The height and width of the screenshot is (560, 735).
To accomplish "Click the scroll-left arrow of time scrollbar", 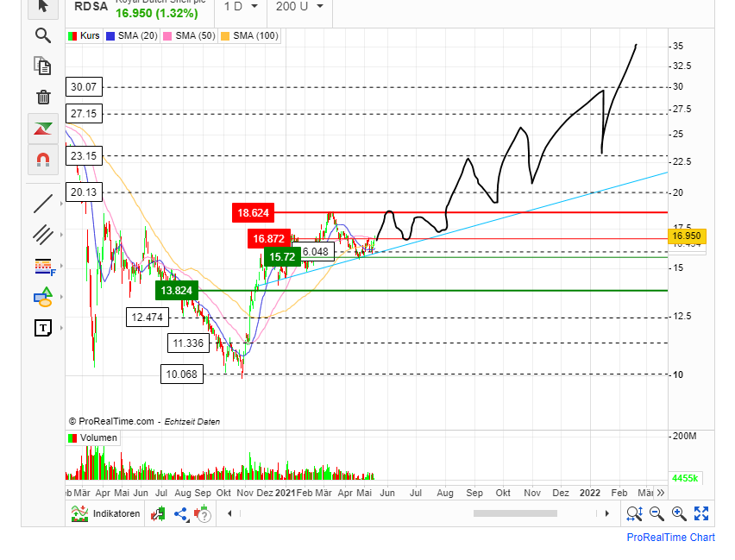I will (229, 513).
